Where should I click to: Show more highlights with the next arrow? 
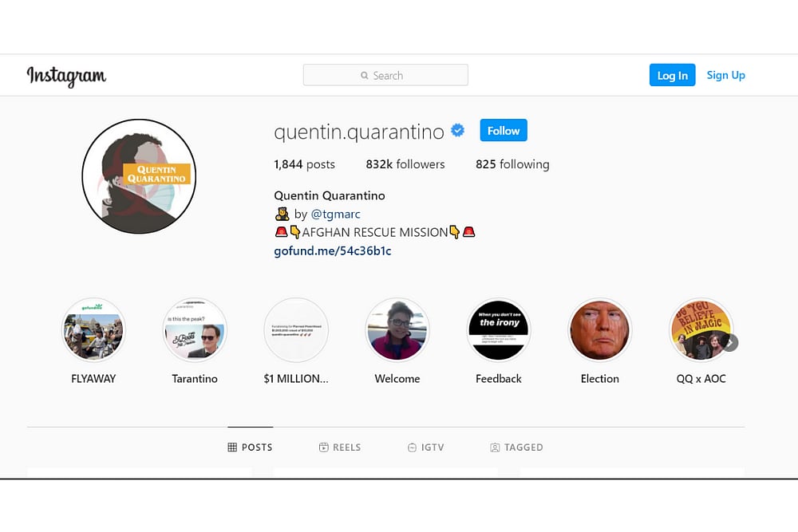(x=730, y=342)
